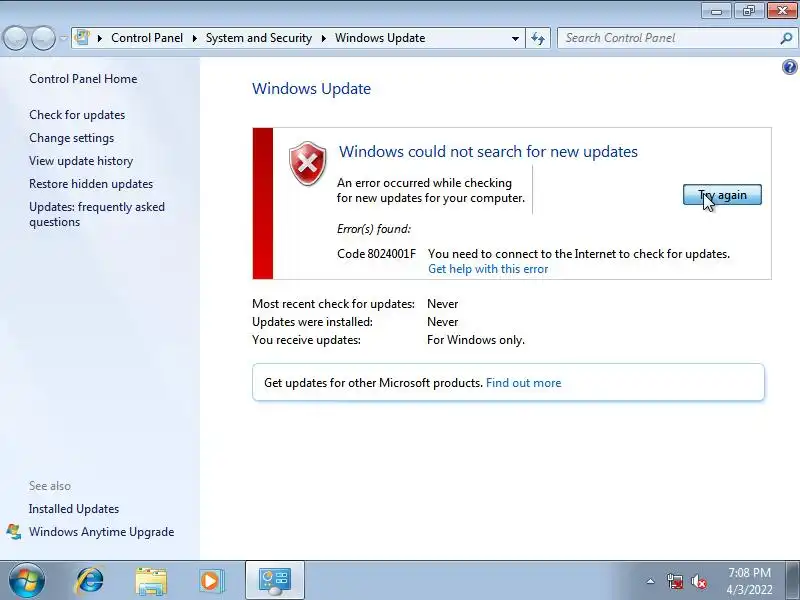This screenshot has width=800, height=600.
Task: Click the error code 8024001F text
Action: pyautogui.click(x=377, y=254)
